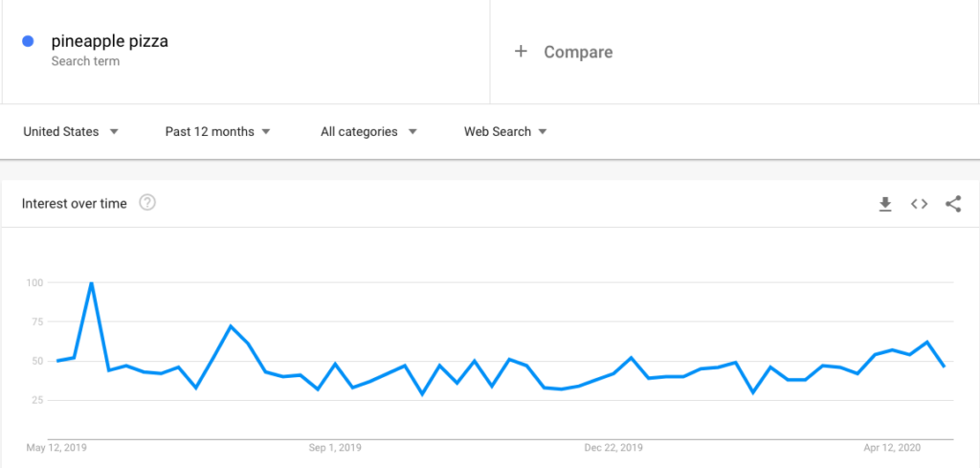The image size is (980, 468).
Task: Share the interest over time chart
Action: pyautogui.click(x=953, y=204)
